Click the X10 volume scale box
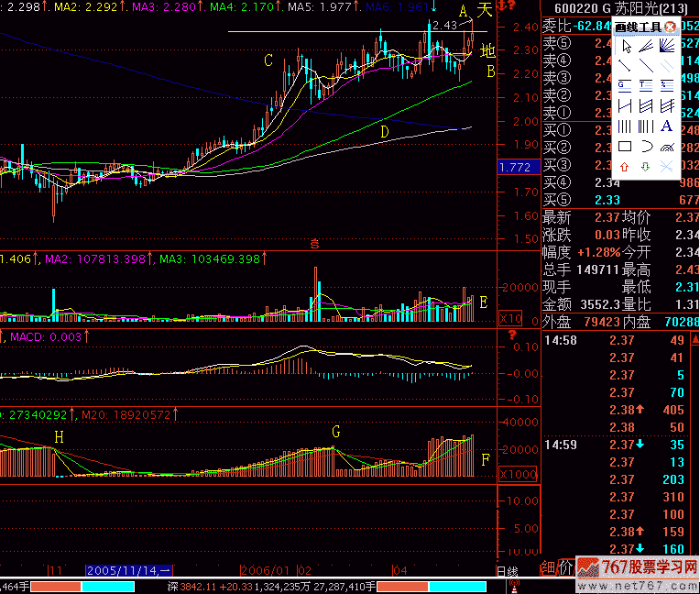This screenshot has height=594, width=700. tap(510, 318)
